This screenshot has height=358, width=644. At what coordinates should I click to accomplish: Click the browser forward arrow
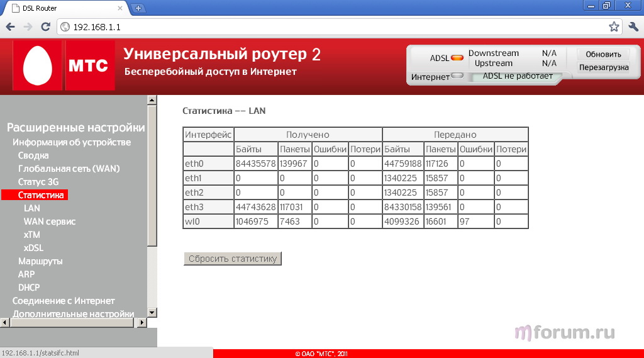pyautogui.click(x=28, y=27)
